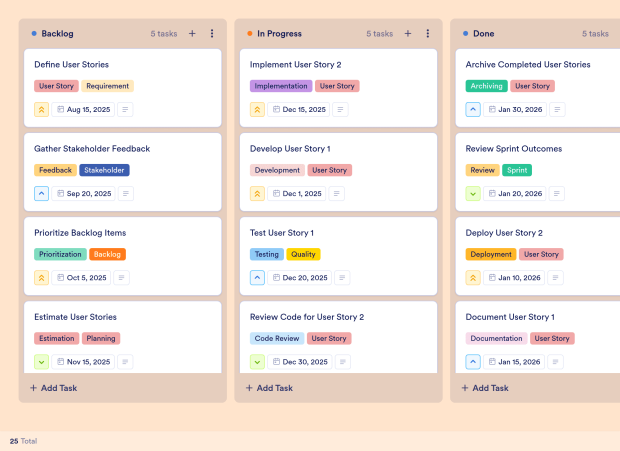Click description icon on Deploy User Story 2
The height and width of the screenshot is (451, 620).
pyautogui.click(x=555, y=278)
